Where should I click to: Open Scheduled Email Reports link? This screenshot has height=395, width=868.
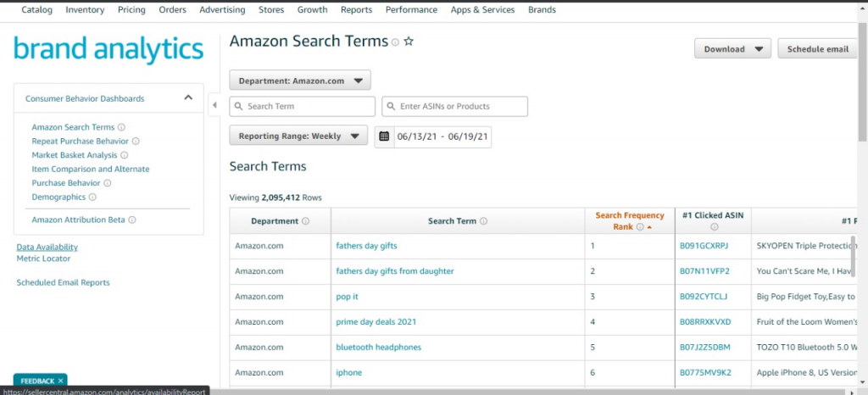point(63,283)
